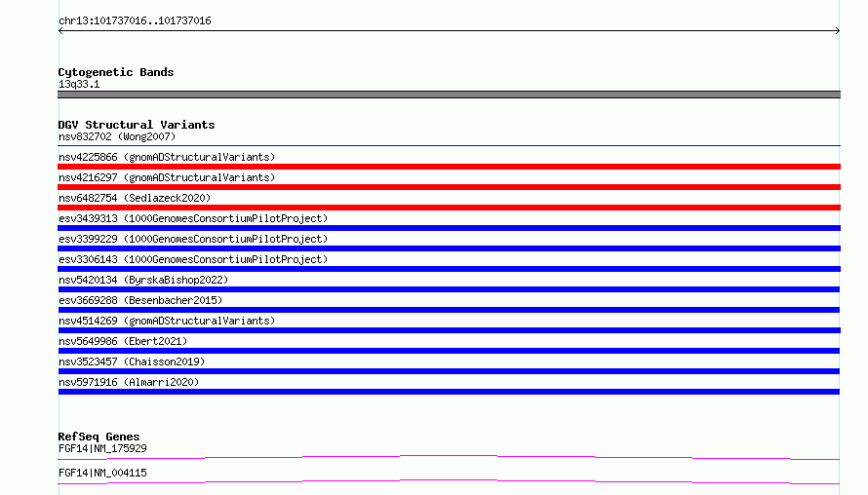Click the nsv4225866 gnomAD variant label

coord(167,157)
